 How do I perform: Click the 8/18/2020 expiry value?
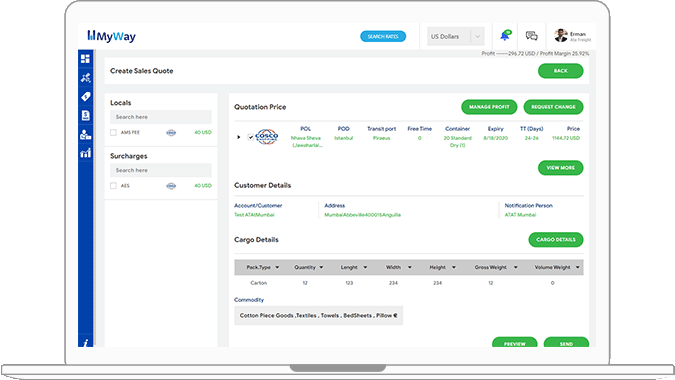(x=495, y=138)
